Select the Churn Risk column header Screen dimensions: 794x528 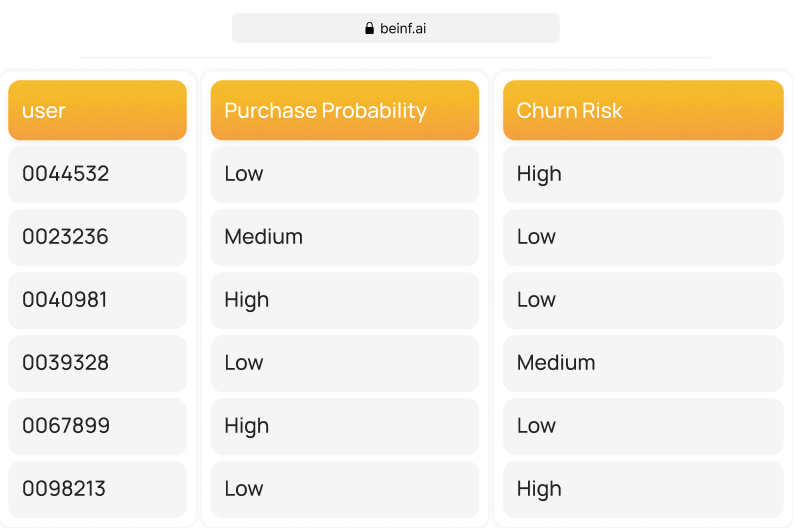pos(643,110)
